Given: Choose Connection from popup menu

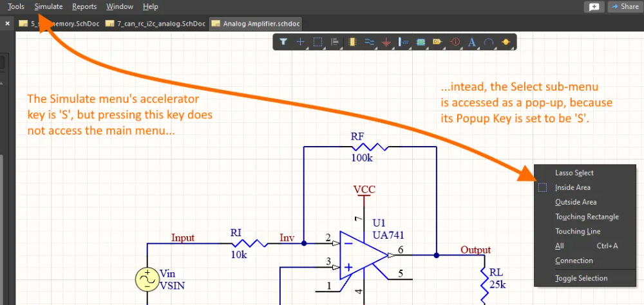Looking at the screenshot, I should (x=585, y=261).
